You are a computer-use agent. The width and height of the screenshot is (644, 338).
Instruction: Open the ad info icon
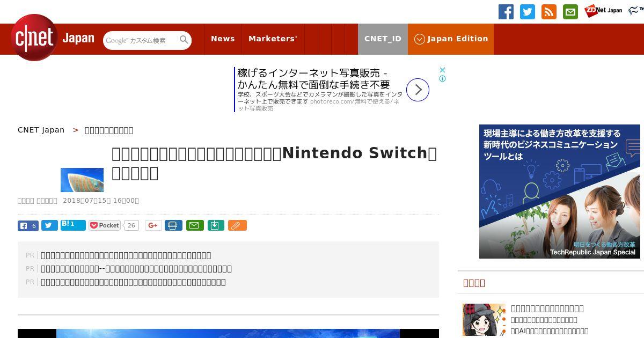442,78
